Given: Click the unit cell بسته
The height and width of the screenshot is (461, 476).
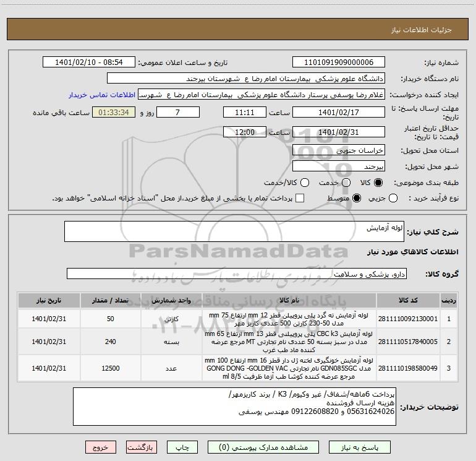Looking at the screenshot, I should [171, 342].
